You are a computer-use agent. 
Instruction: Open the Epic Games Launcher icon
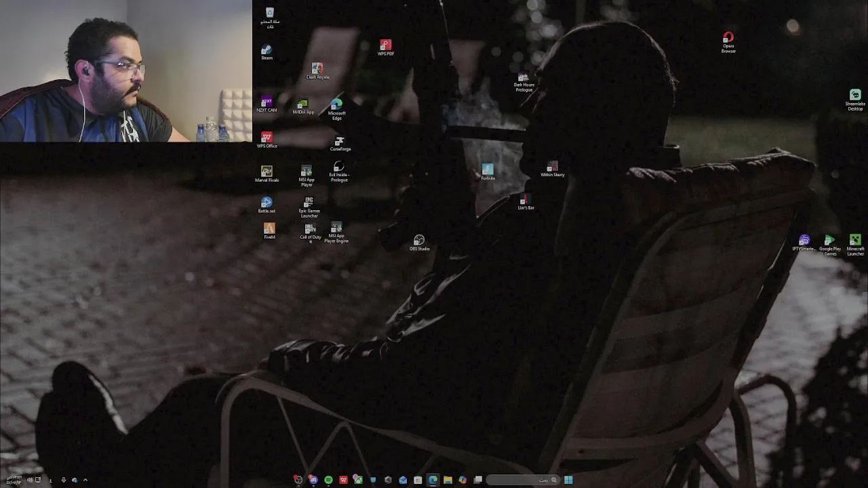(309, 207)
